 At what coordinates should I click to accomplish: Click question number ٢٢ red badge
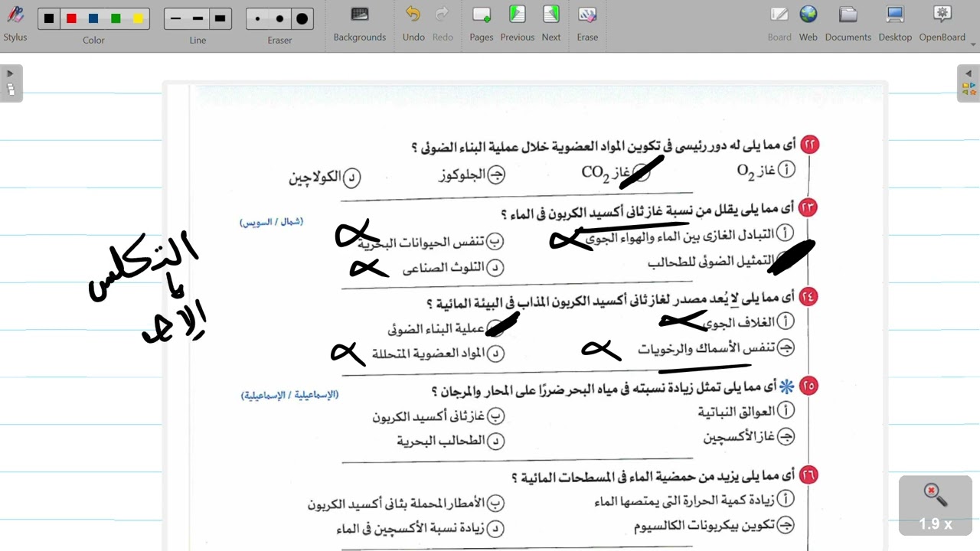pos(809,145)
